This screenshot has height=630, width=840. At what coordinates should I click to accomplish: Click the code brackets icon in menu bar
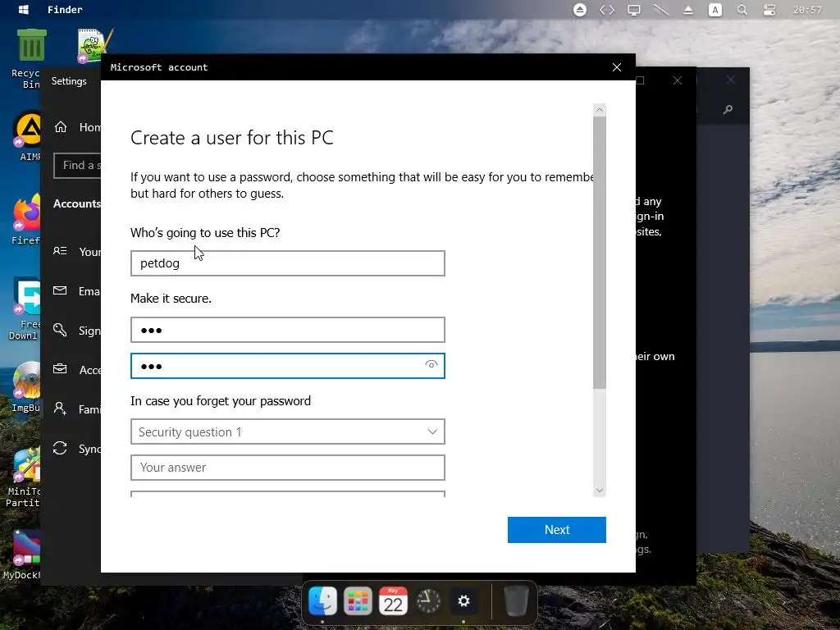606,10
